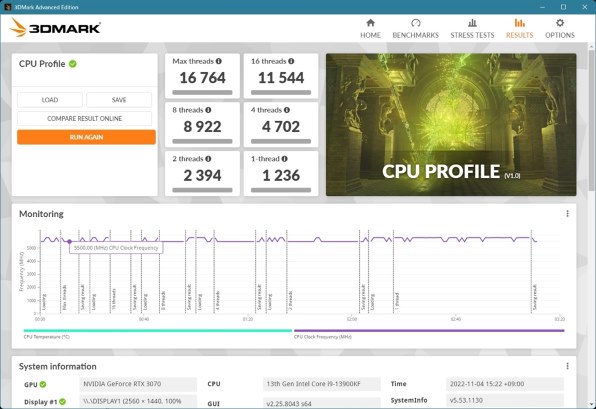Open the Monitoring panel three-dot menu
The height and width of the screenshot is (409, 596).
(x=567, y=214)
